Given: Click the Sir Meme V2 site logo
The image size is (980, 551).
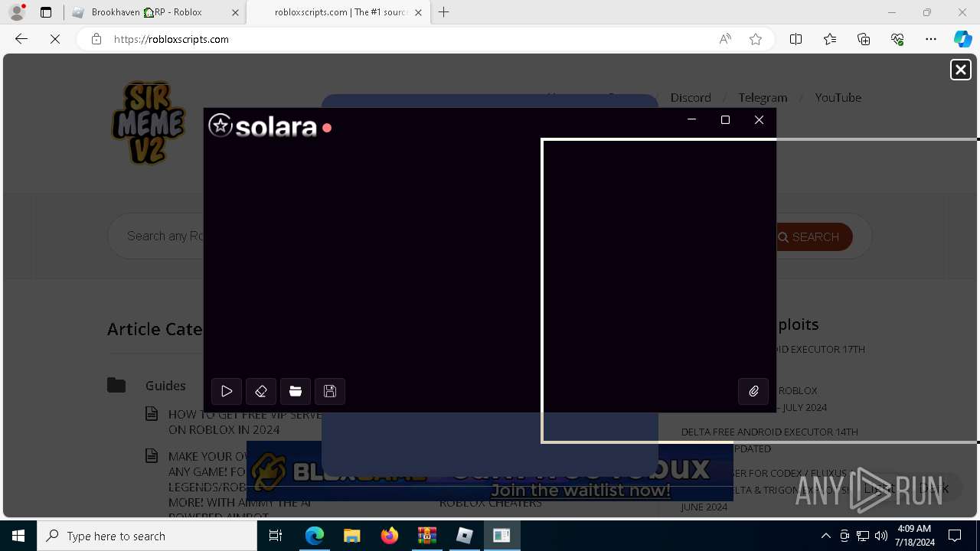Looking at the screenshot, I should 149,122.
